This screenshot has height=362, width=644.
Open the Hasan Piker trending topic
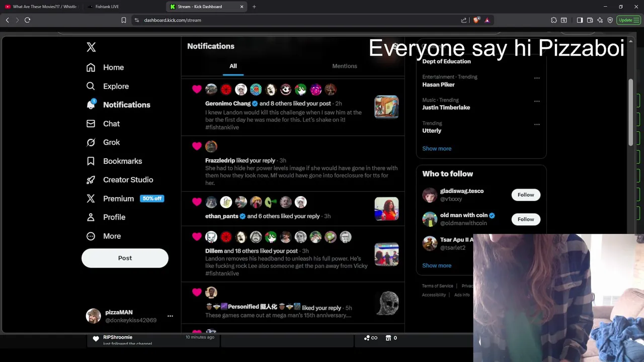click(438, 84)
